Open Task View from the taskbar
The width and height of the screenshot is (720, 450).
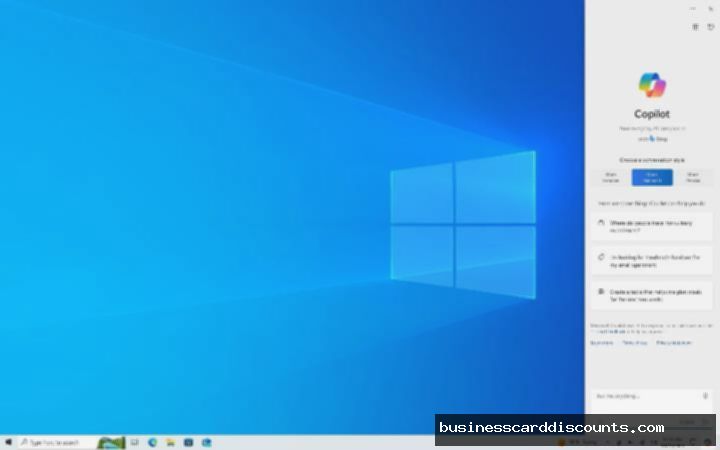(x=134, y=442)
